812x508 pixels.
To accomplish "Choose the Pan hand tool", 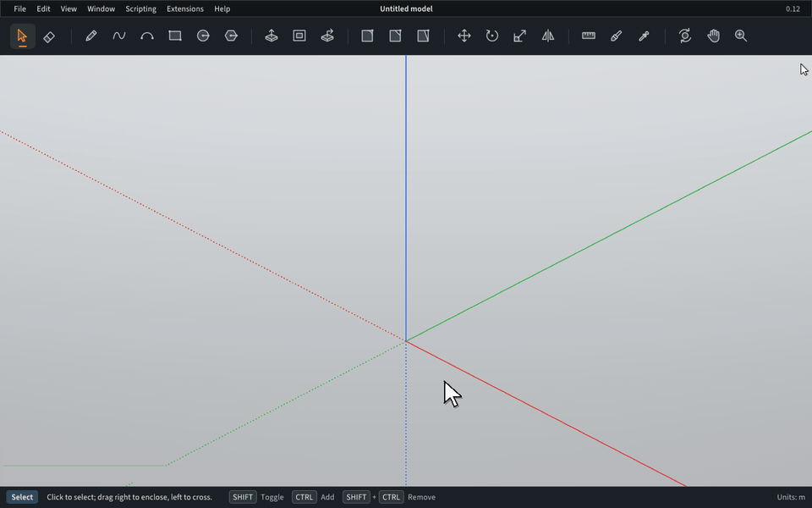I will [713, 36].
